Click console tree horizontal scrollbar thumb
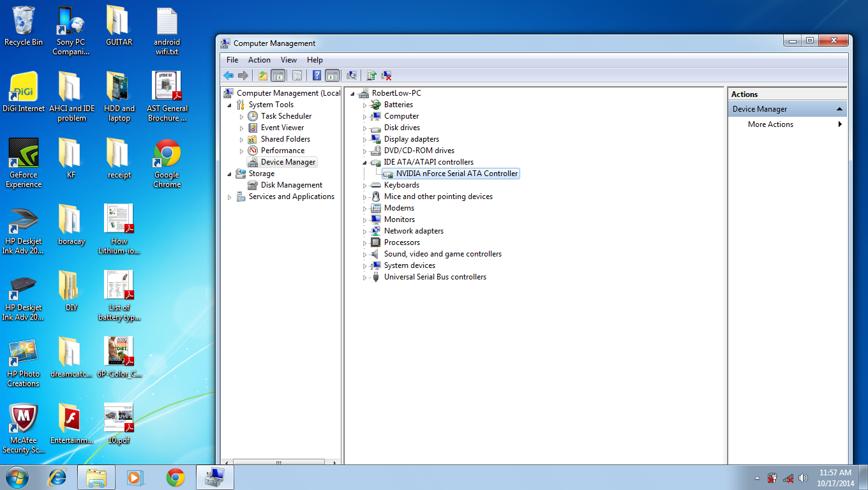868x490 pixels. [278, 463]
